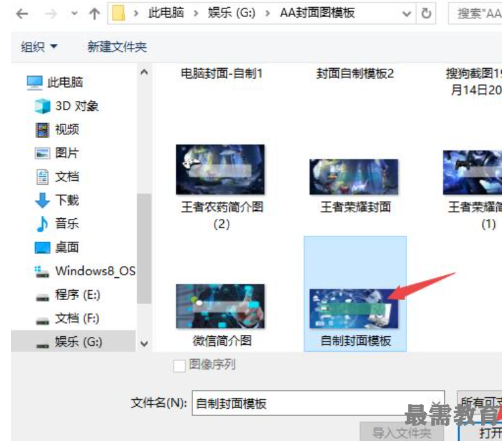Select file 封面自制模板2
The height and width of the screenshot is (441, 504).
(355, 73)
